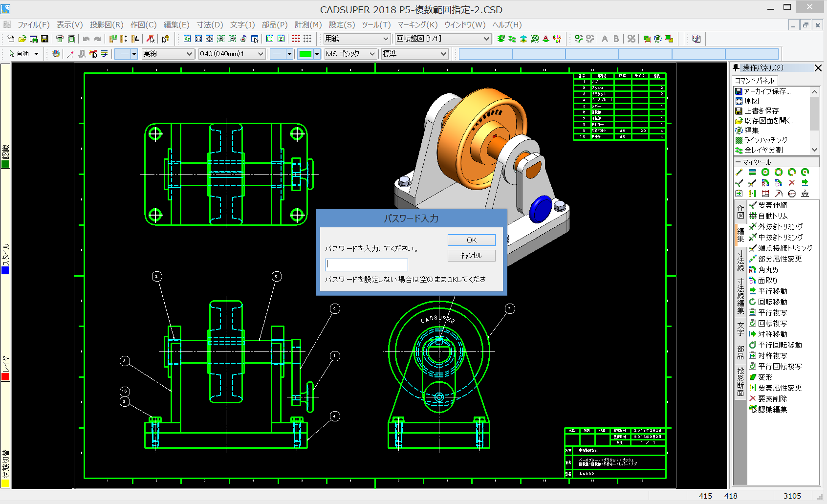The image size is (827, 504).
Task: Click the gray letter B toolbar icon
Action: (616, 39)
